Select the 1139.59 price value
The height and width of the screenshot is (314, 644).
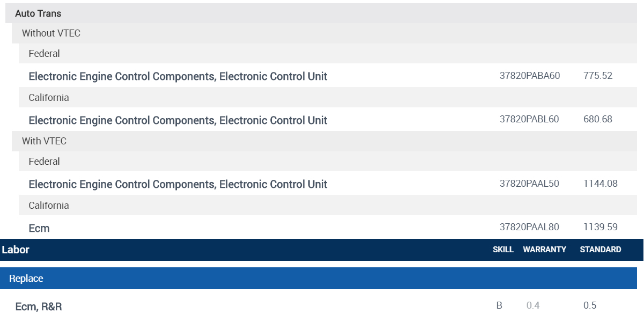[600, 227]
